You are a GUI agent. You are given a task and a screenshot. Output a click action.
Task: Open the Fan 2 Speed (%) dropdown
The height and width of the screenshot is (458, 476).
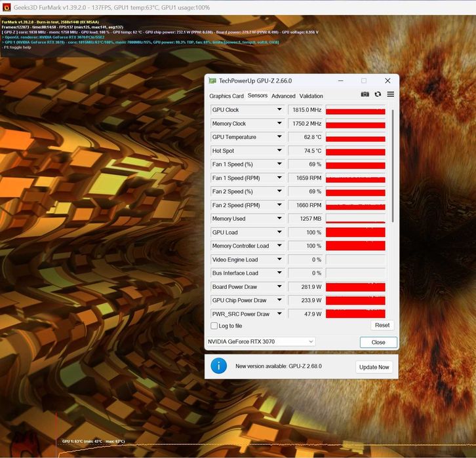279,191
